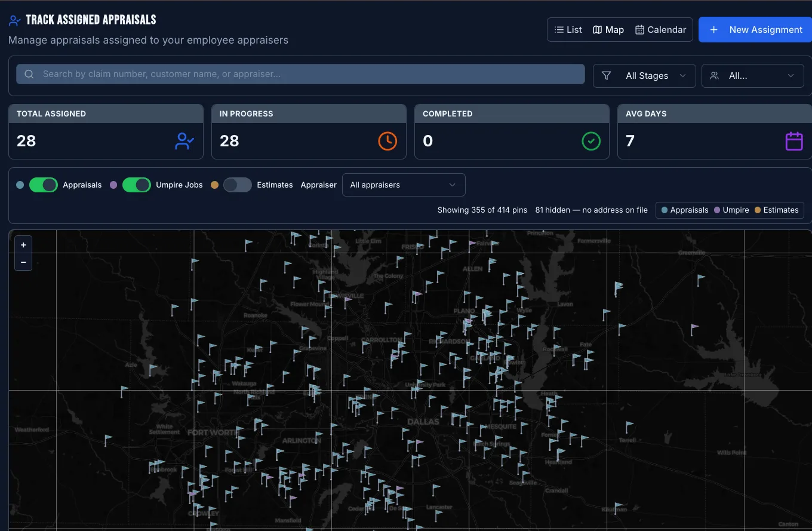Open the All Stages filter dropdown
Image resolution: width=812 pixels, height=531 pixels.
click(644, 76)
